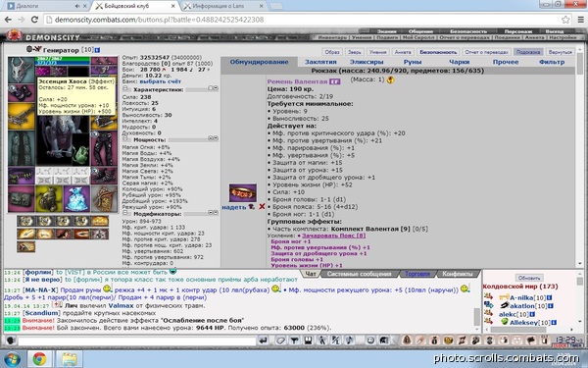Viewport: 588px width, 368px height.
Task: Switch to the Прочее tab
Action: pos(506,62)
